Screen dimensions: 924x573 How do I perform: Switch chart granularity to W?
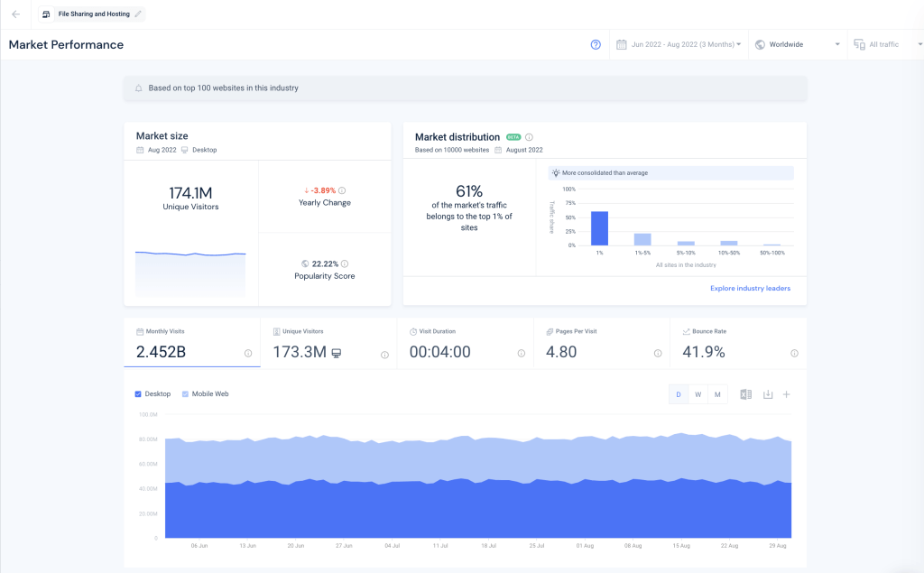[698, 393]
